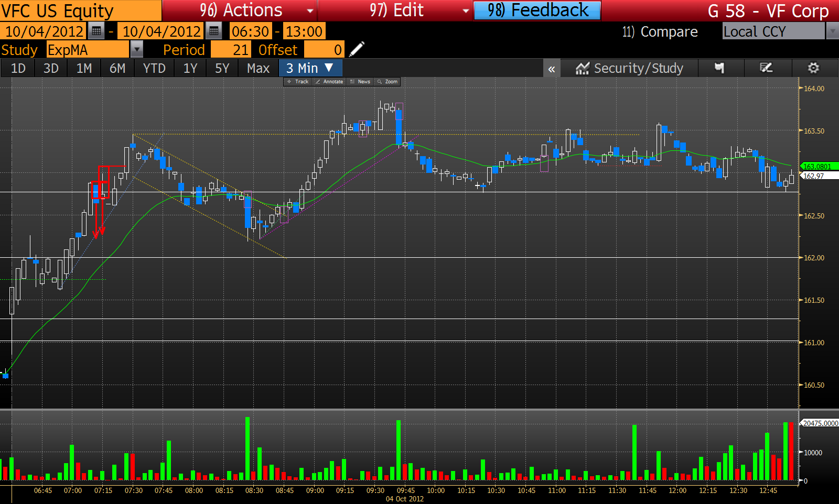This screenshot has width=839, height=504.
Task: Click the 10000 volume axis label
Action: [813, 453]
